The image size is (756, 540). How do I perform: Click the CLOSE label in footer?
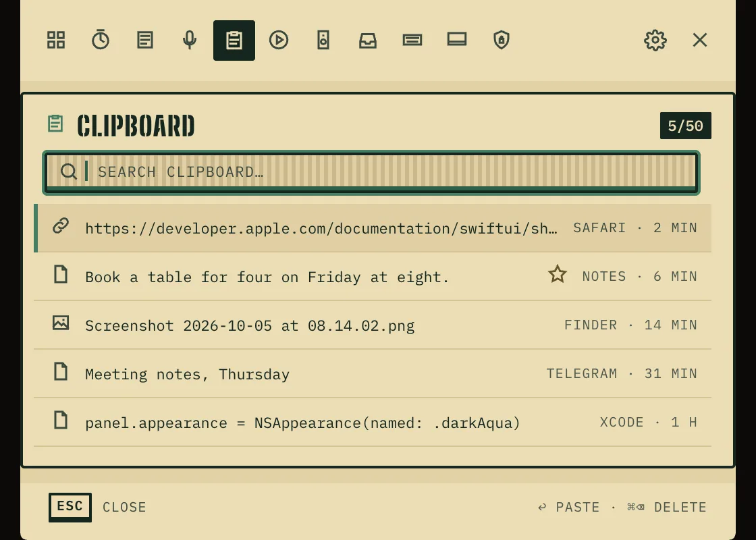click(x=124, y=507)
